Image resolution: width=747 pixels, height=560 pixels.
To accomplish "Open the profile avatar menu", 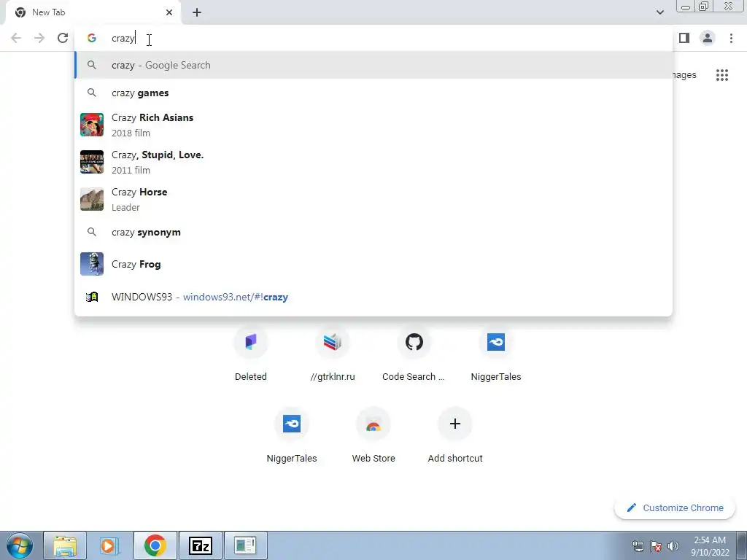I will (x=708, y=38).
